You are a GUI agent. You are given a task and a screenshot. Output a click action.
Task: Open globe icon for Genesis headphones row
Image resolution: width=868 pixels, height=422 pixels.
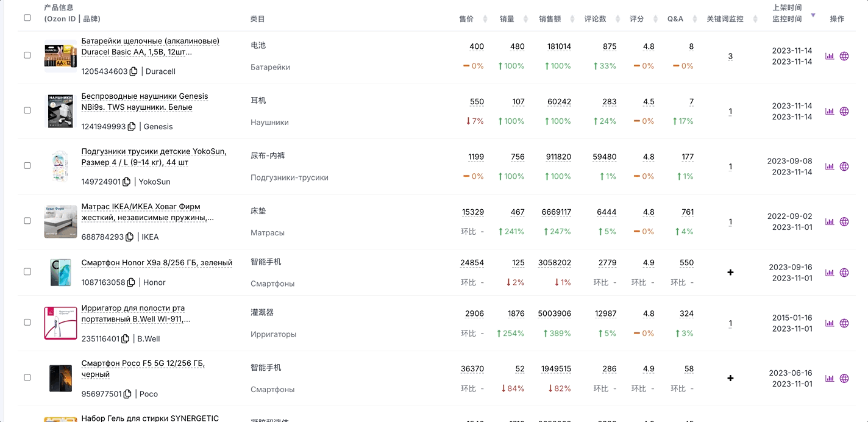pyautogui.click(x=844, y=111)
